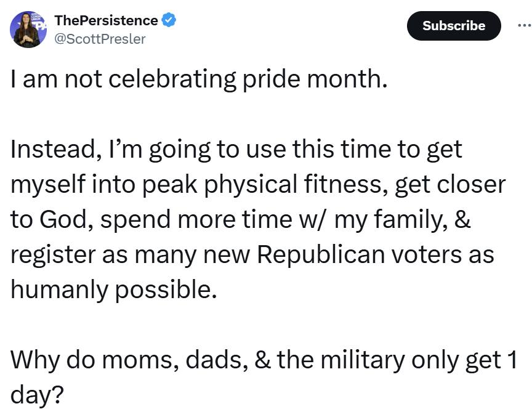
Task: Click the line starting 'to God, spend more'
Action: [241, 219]
